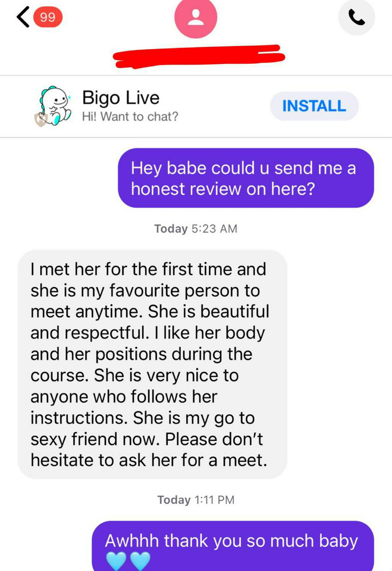
Task: Tap the line 'I met her for the first time and'
Action: (x=148, y=269)
